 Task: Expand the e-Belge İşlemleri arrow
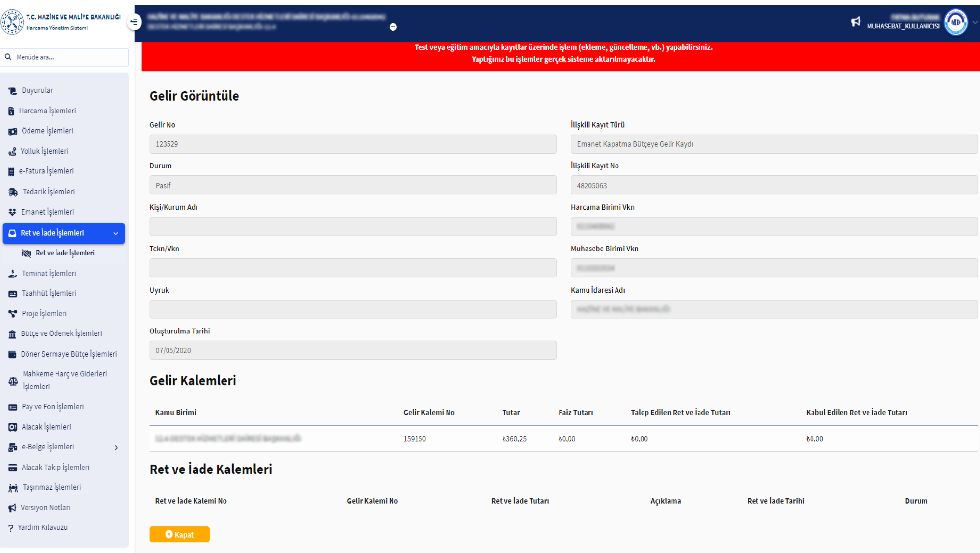pyautogui.click(x=116, y=447)
